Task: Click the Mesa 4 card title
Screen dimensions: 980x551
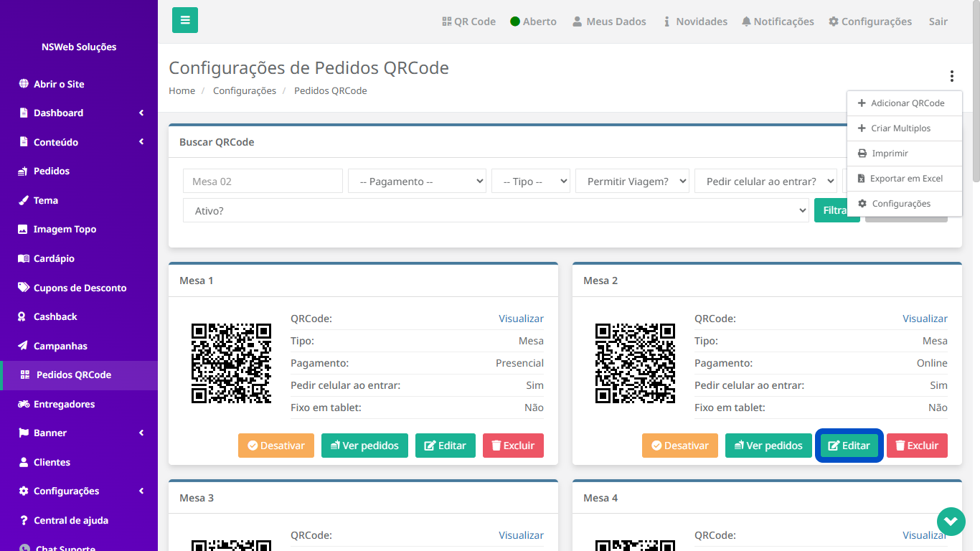Action: pos(600,498)
